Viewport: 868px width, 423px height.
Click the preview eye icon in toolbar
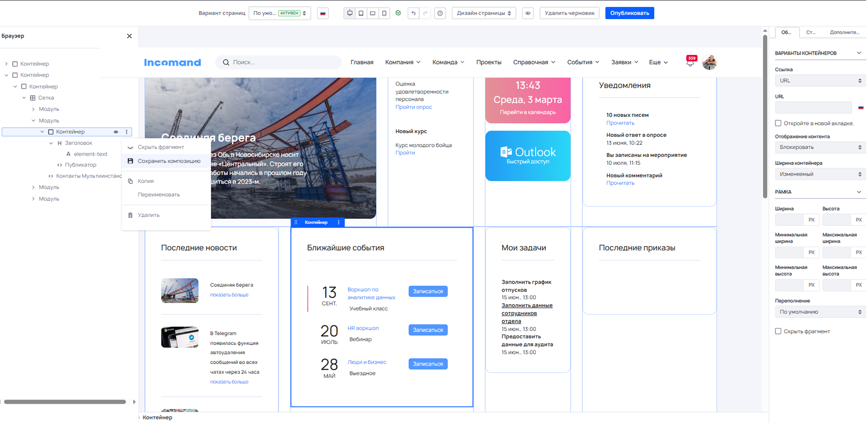(528, 13)
